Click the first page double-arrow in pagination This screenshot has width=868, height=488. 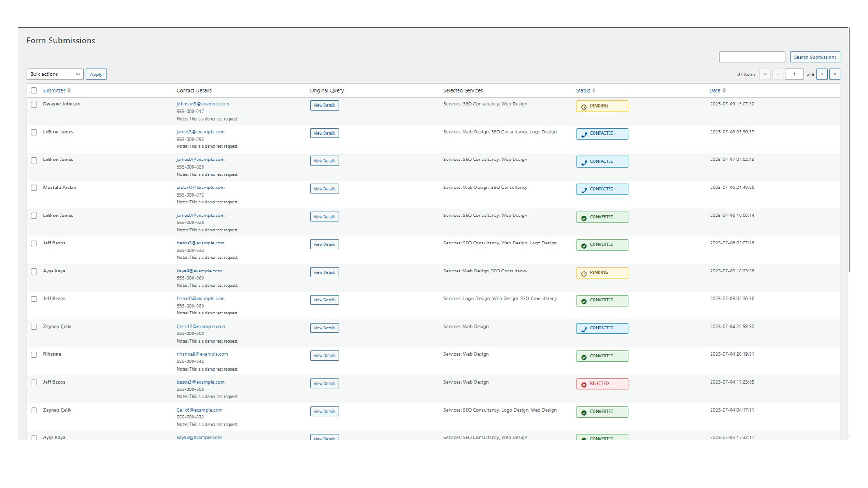click(765, 74)
